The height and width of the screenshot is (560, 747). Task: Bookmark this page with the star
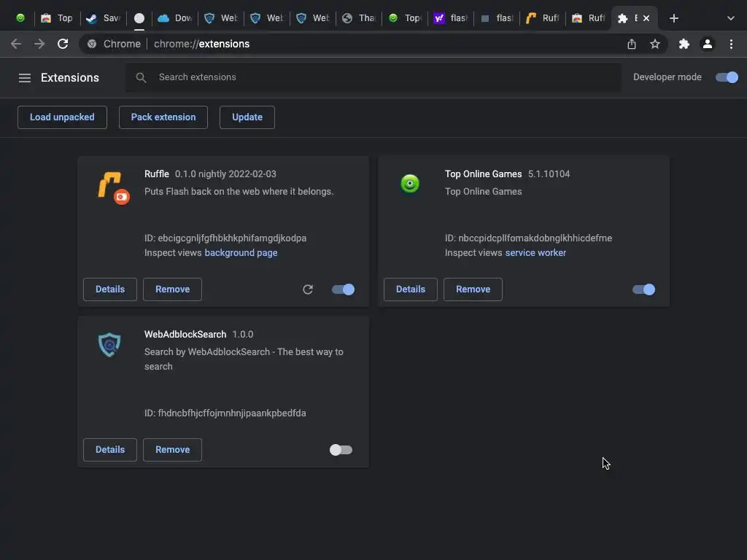click(x=655, y=44)
